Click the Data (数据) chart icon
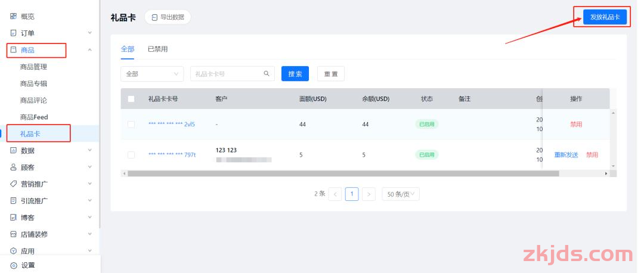 click(x=13, y=151)
